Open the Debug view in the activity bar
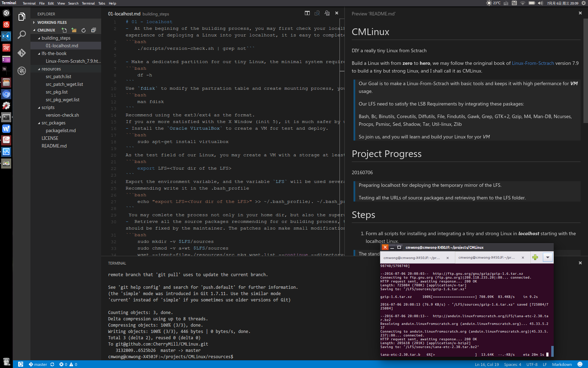588x368 pixels. coord(22,70)
